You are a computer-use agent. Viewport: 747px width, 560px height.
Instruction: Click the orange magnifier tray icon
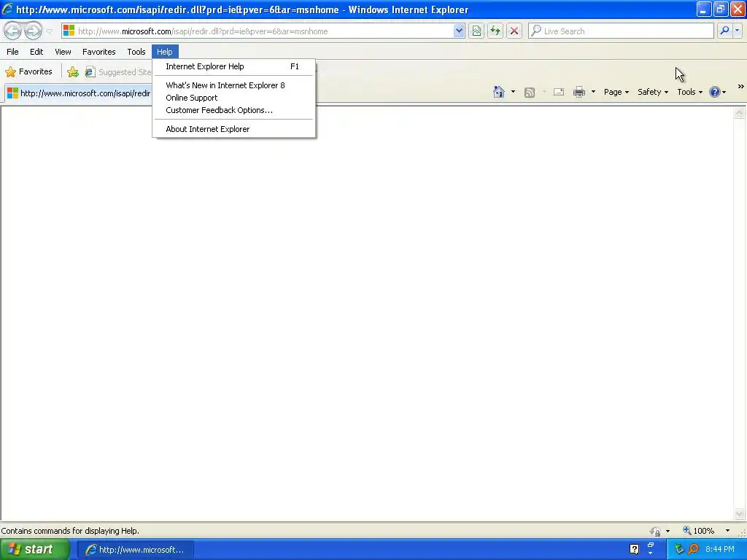point(693,549)
